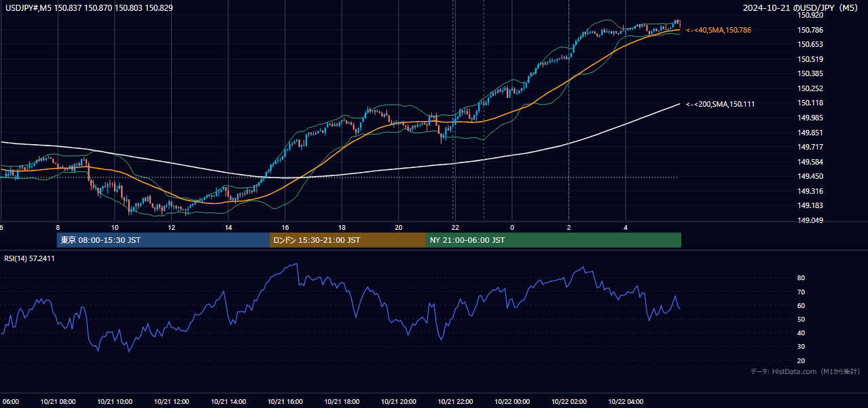Click the 10/21 18:00 time axis label
868x408 pixels.
342,402
